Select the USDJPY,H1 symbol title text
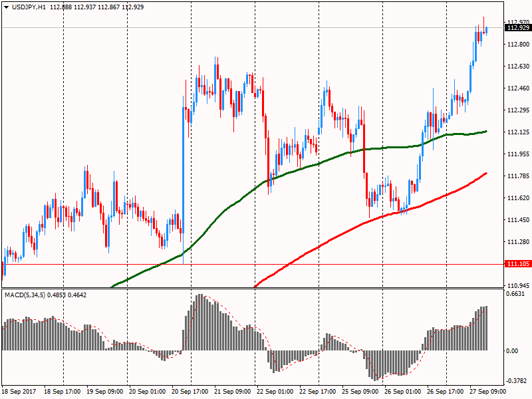The height and width of the screenshot is (399, 532). tap(29, 7)
